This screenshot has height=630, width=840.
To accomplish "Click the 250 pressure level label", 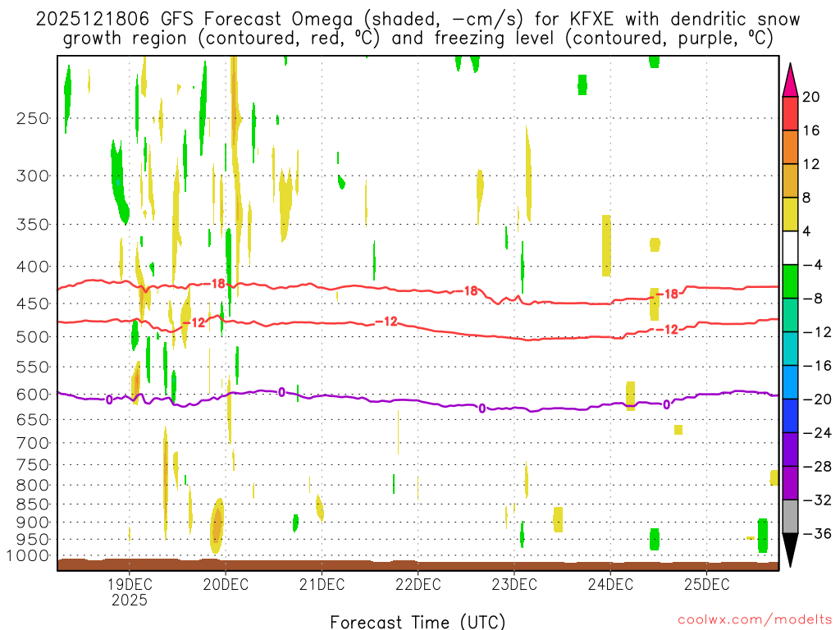I will 33,118.
